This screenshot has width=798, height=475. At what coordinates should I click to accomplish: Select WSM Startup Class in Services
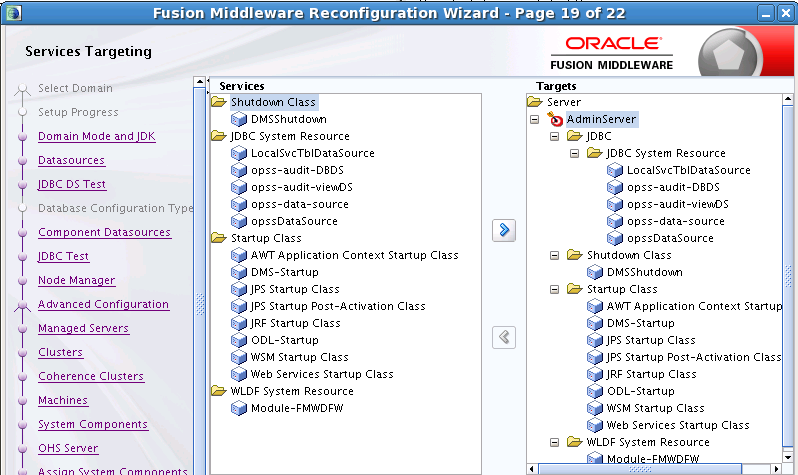point(299,357)
